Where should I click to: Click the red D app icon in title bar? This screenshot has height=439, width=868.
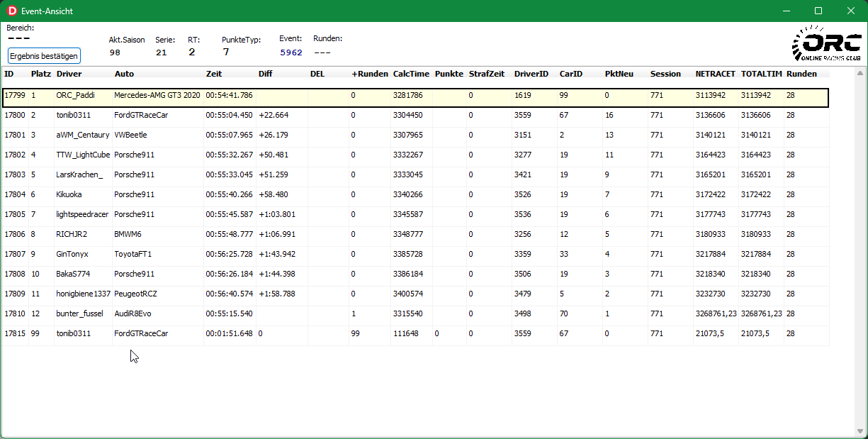[11, 11]
